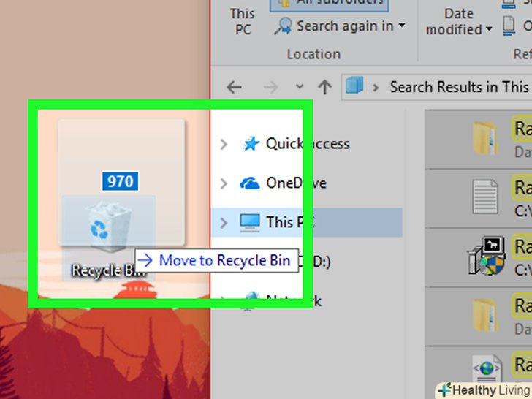Click the This PC ribbon button
This screenshot has width=532, height=399.
tap(243, 21)
